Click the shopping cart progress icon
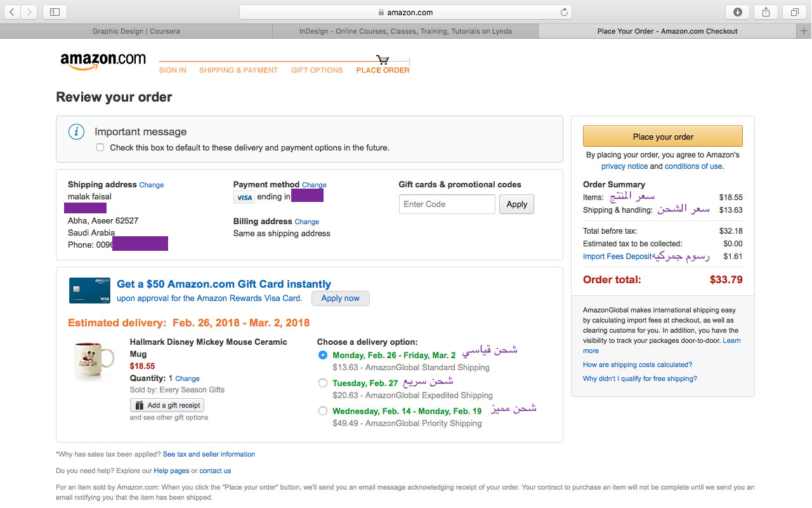Viewport: 812px width, 508px height. click(383, 60)
